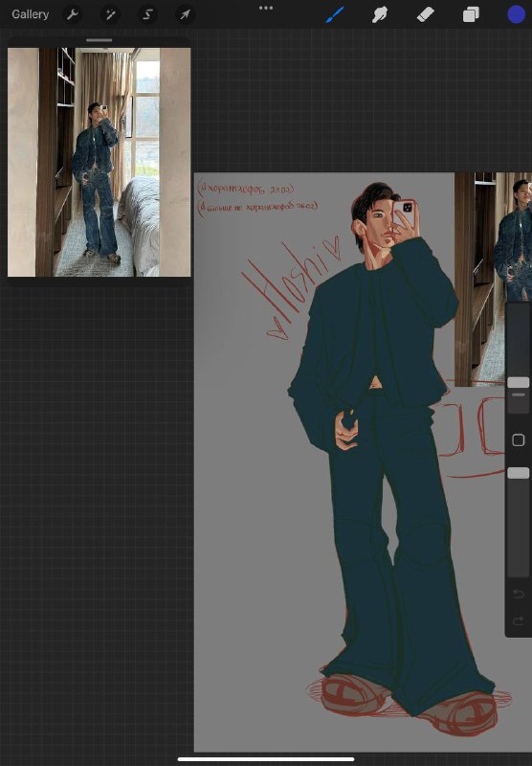Open the Layers panel
The height and width of the screenshot is (766, 532).
coord(471,14)
